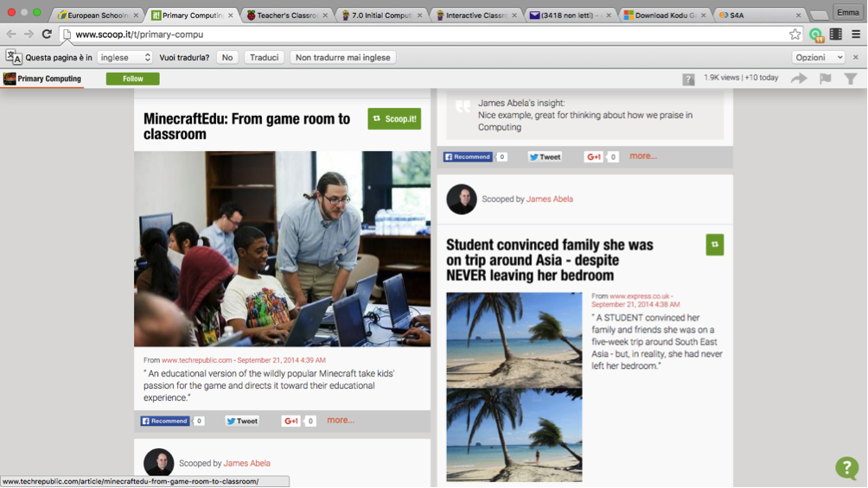Viewport: 868px width, 488px height.
Task: Click the MinecraftEdu classroom photo
Action: coord(283,249)
